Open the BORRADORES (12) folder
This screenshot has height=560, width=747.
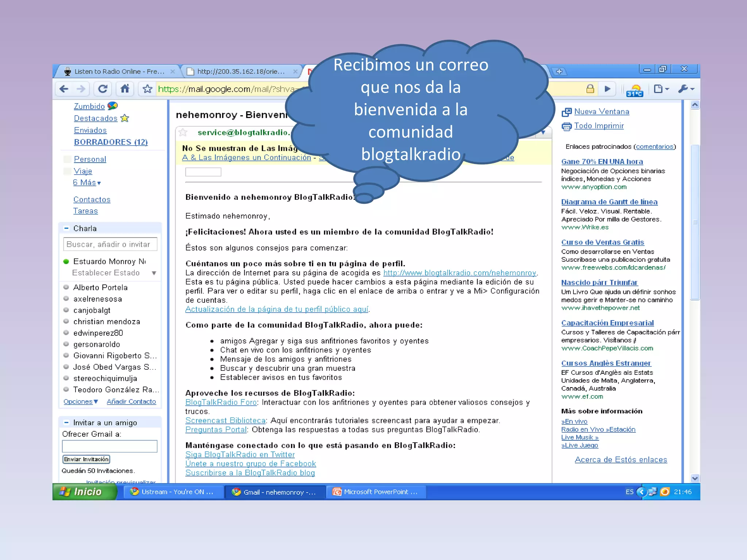click(x=111, y=142)
